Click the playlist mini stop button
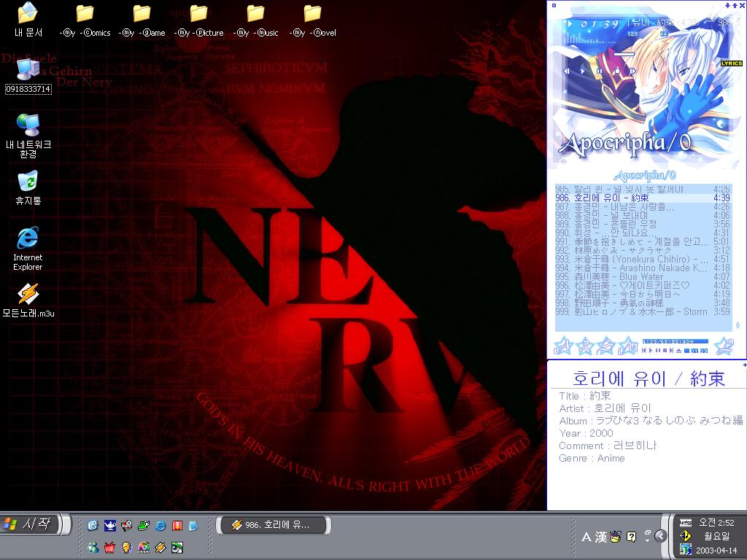Screen dimensions: 747x560 [x=665, y=351]
